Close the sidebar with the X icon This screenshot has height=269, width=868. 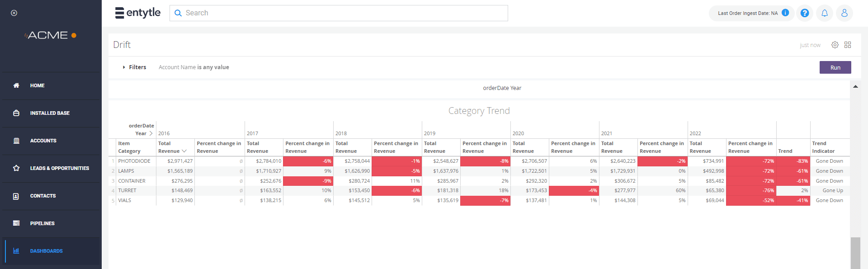click(x=14, y=13)
